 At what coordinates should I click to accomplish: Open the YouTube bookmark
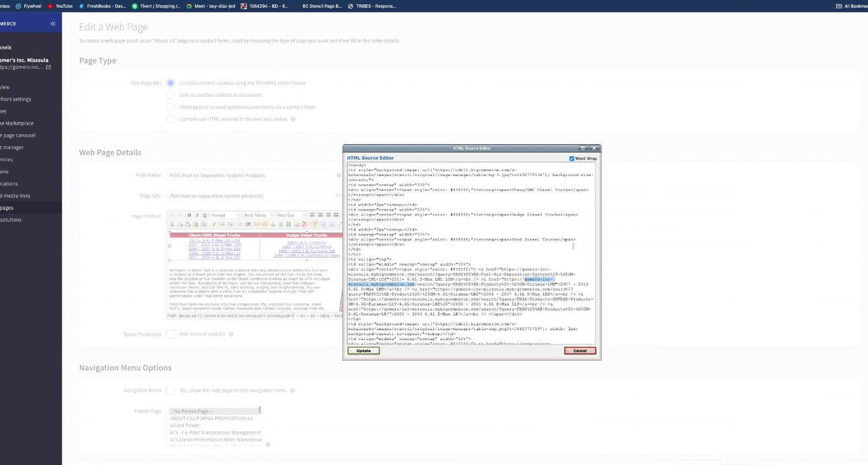[x=60, y=6]
